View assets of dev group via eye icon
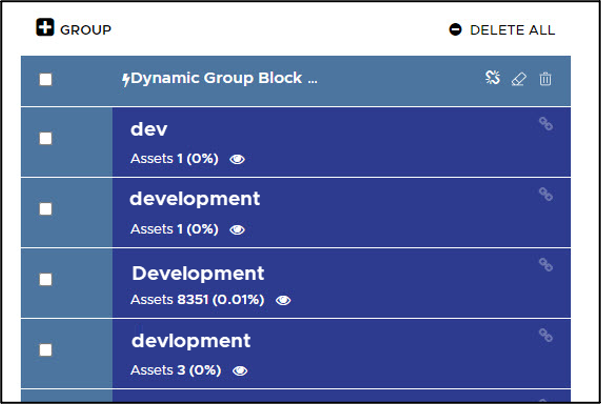This screenshot has width=602, height=404. pos(237,159)
